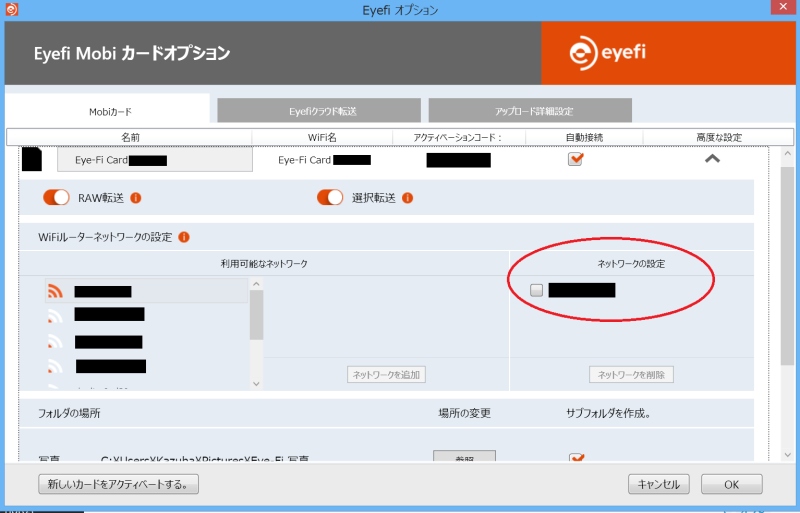Close the Eyefi オプション window
This screenshot has height=513, width=800.
click(x=783, y=7)
